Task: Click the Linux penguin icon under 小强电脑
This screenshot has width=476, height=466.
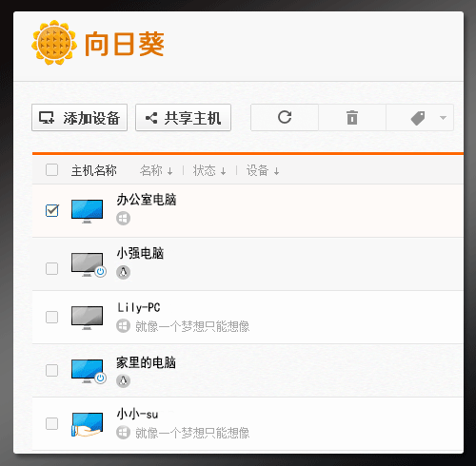Action: 123,272
